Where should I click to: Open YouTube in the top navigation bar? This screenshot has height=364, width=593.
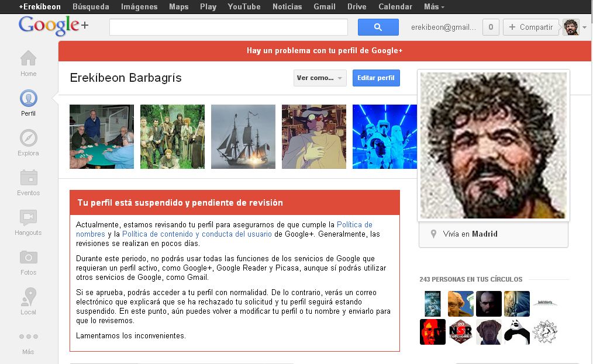coord(244,7)
